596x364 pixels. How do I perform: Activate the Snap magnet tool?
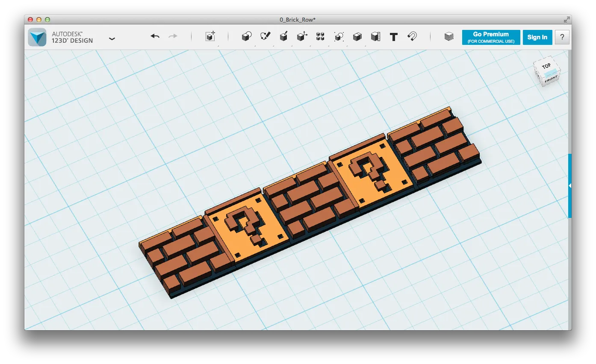click(x=412, y=37)
